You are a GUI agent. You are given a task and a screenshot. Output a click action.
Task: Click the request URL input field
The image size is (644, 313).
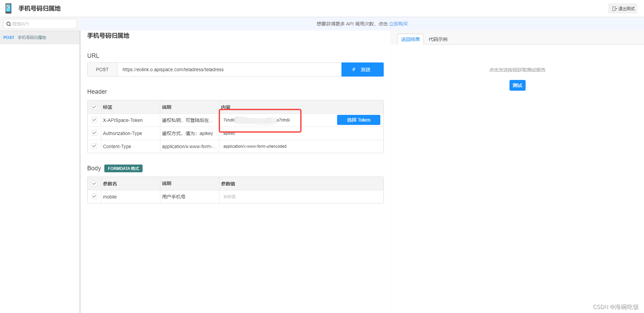pyautogui.click(x=229, y=70)
